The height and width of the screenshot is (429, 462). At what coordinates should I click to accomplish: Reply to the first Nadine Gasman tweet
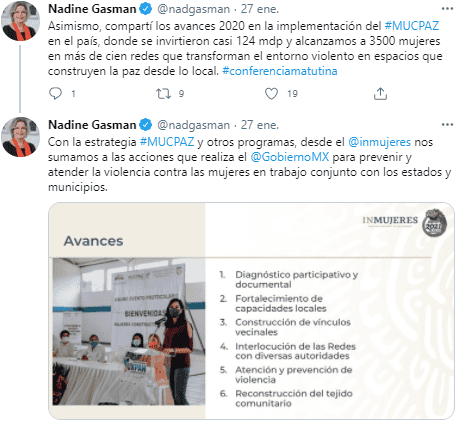point(55,94)
